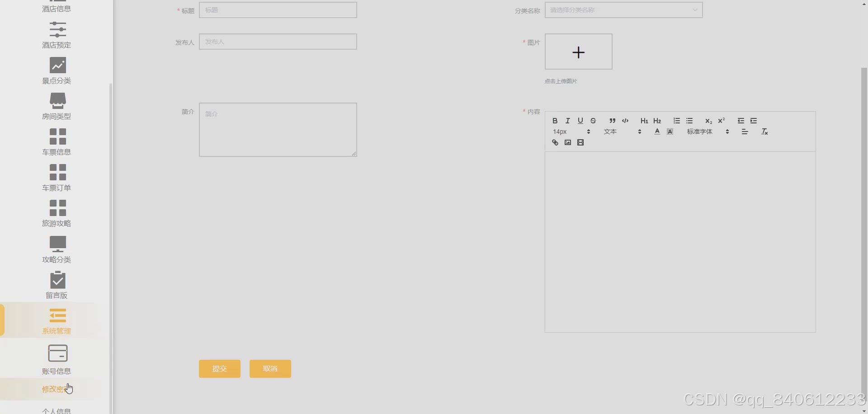The height and width of the screenshot is (414, 868).
Task: Create an ordered numbered list
Action: [676, 121]
